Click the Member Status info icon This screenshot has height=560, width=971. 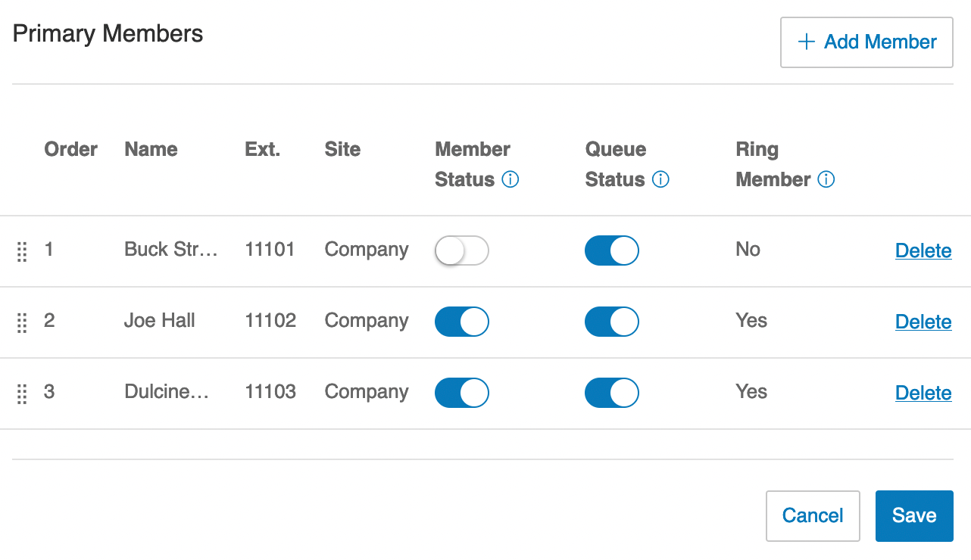pyautogui.click(x=510, y=180)
